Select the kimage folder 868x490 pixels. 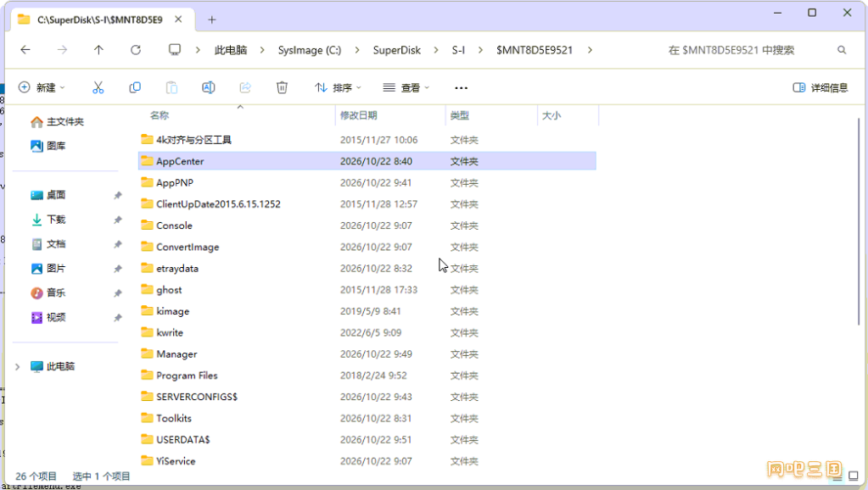click(367, 311)
